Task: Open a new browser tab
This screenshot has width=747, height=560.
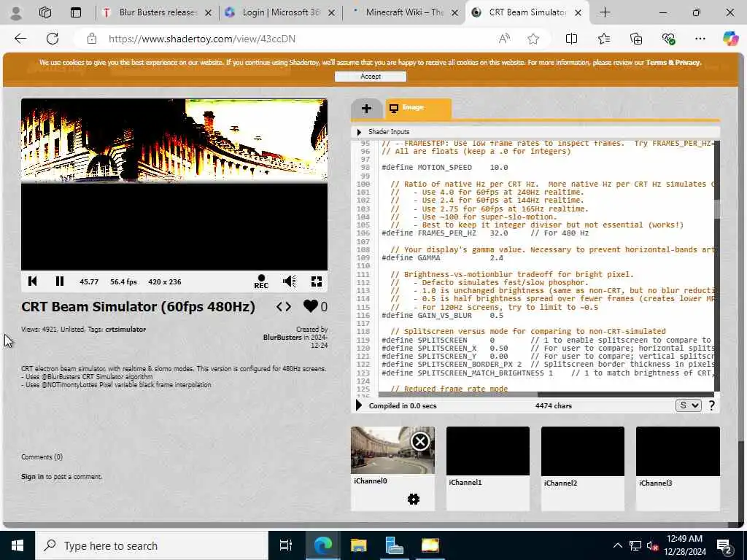Action: [605, 12]
